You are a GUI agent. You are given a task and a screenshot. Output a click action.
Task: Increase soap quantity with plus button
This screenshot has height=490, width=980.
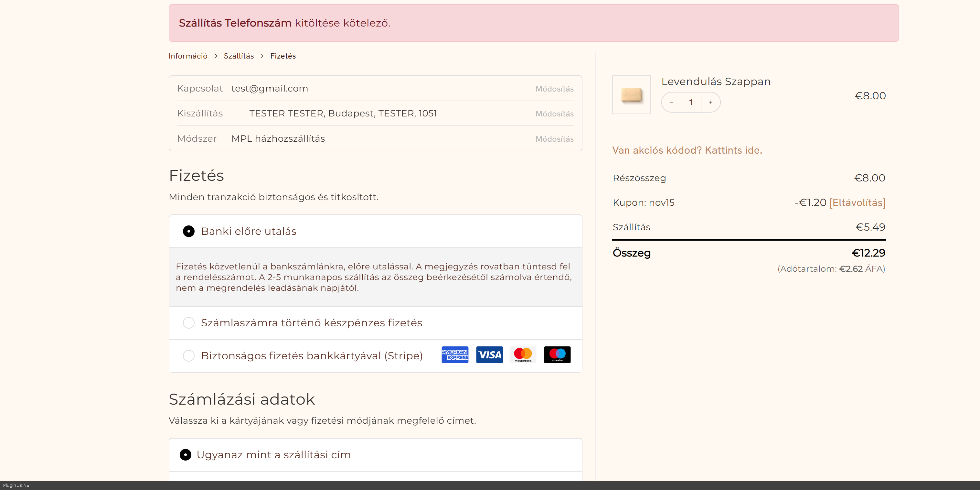(x=710, y=102)
